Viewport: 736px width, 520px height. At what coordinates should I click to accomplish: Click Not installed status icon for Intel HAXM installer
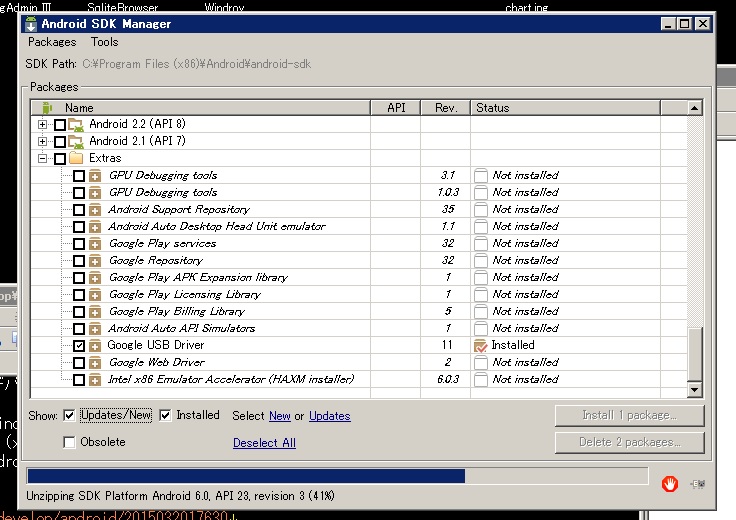pos(481,380)
